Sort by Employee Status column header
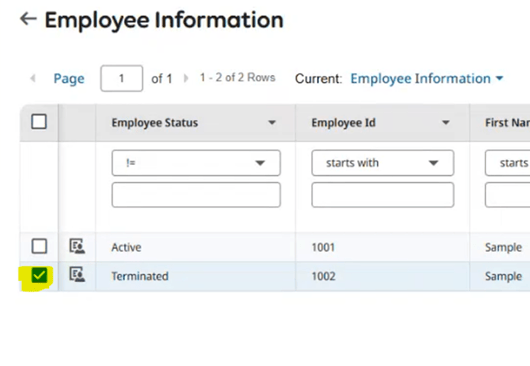 [x=155, y=123]
